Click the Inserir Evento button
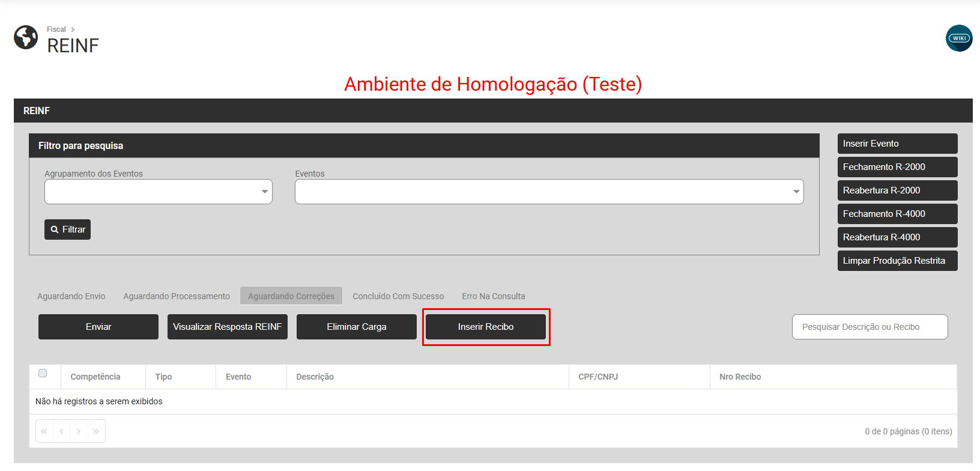Image resolution: width=980 pixels, height=471 pixels. coord(898,144)
